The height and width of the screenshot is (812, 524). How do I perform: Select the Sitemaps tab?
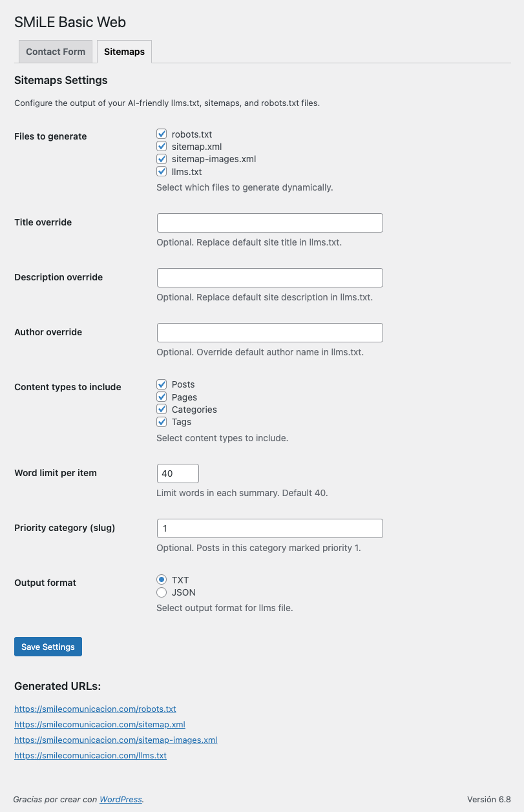tap(124, 52)
